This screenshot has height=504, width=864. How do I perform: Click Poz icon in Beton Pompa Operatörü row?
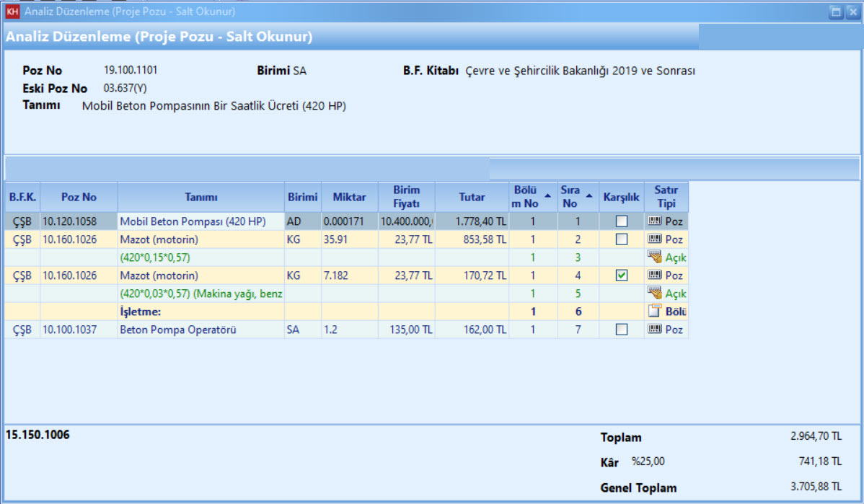(655, 330)
